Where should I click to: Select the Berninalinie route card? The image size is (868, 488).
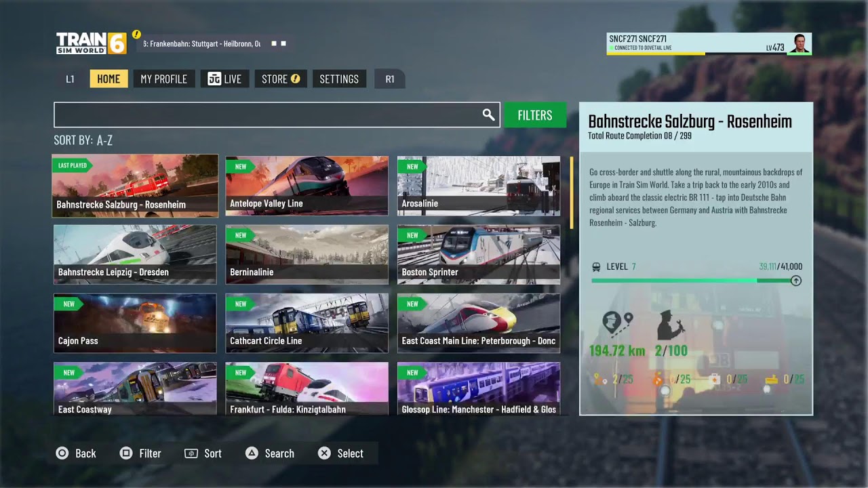307,255
